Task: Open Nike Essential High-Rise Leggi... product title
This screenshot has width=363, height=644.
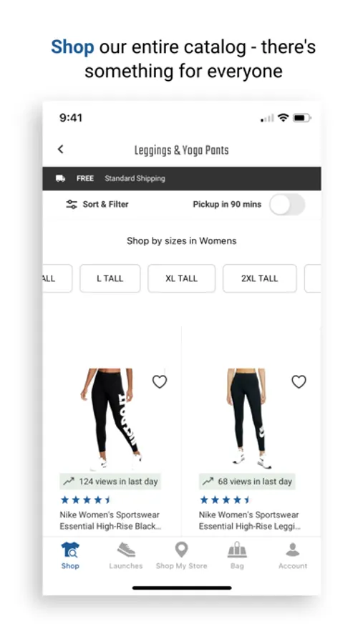Action: (x=250, y=520)
